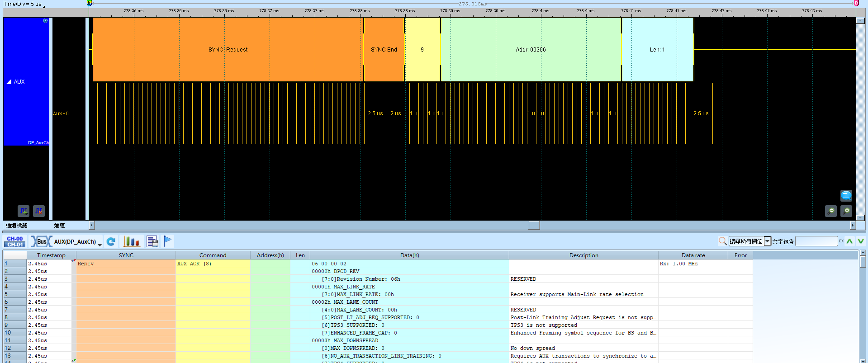Collapse the AUX bus triangle
This screenshot has width=868, height=363.
click(x=9, y=82)
